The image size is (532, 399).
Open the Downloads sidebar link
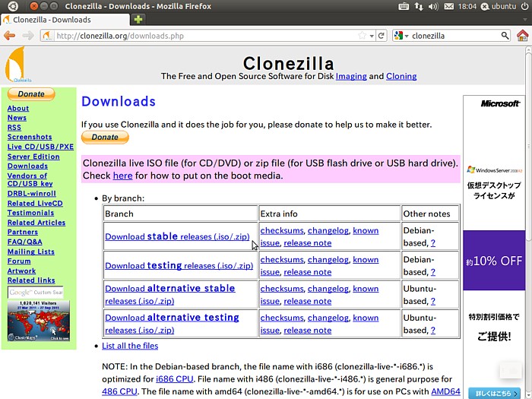(x=27, y=166)
